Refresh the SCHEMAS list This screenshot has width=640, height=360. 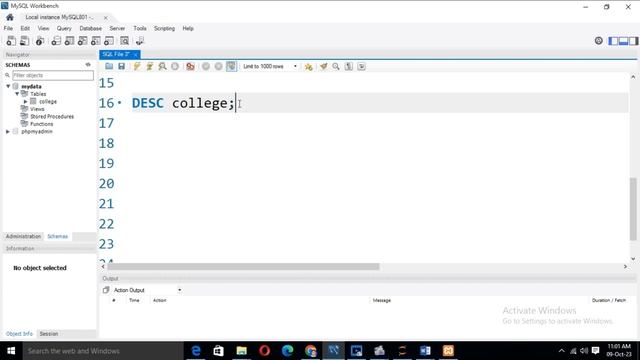click(88, 64)
